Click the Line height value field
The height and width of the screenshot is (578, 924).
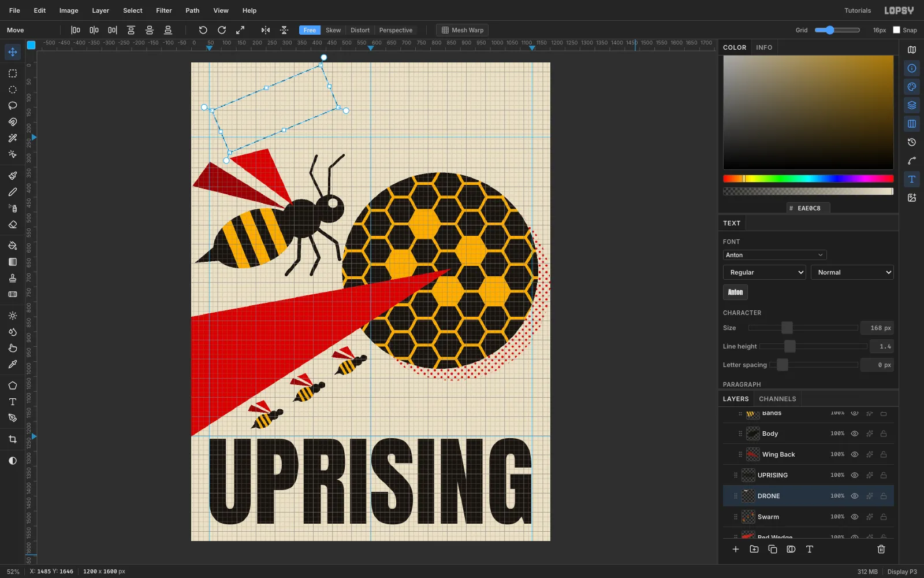(x=882, y=346)
